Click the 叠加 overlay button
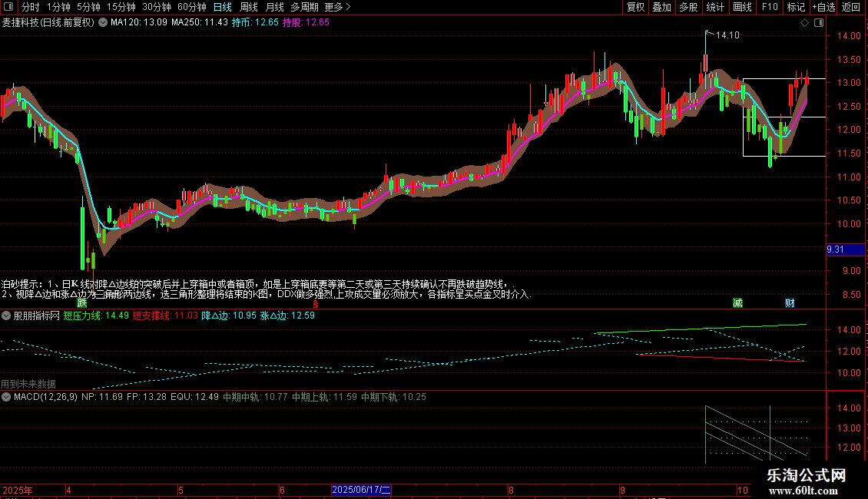Screen dimensions: 868x499 tap(661, 7)
